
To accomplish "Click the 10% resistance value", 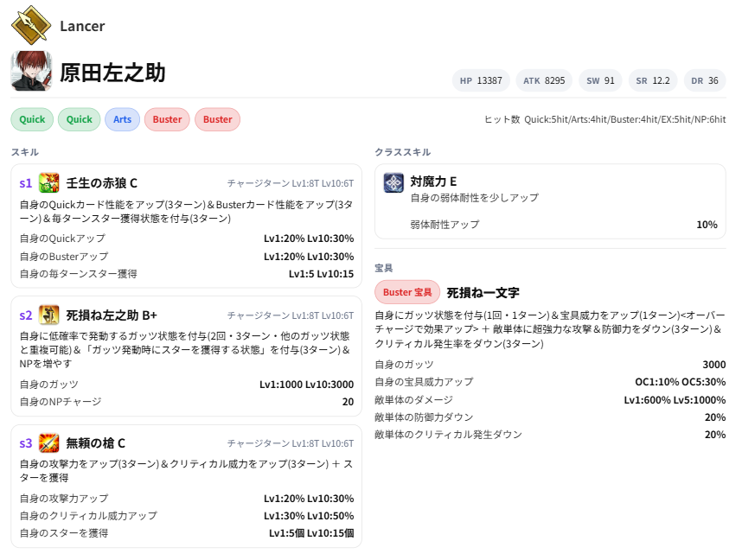I will tap(707, 225).
